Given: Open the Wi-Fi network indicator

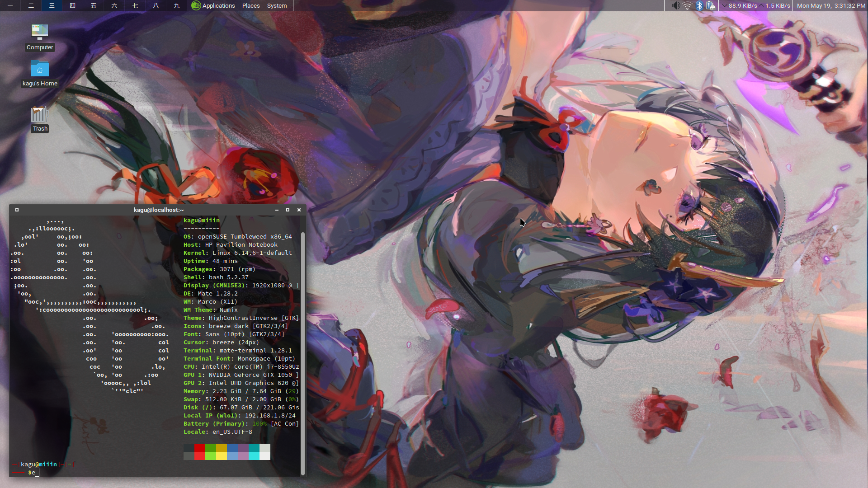Looking at the screenshot, I should [x=688, y=5].
